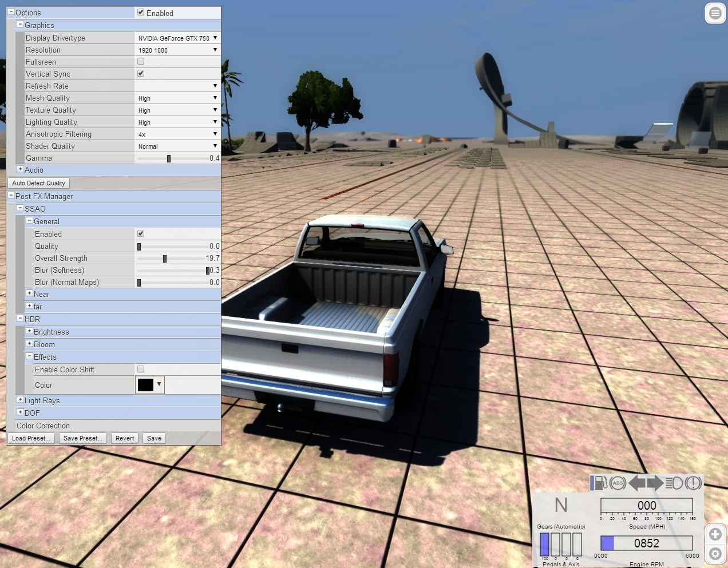This screenshot has width=728, height=568.
Task: Expand the Near group
Action: [29, 293]
